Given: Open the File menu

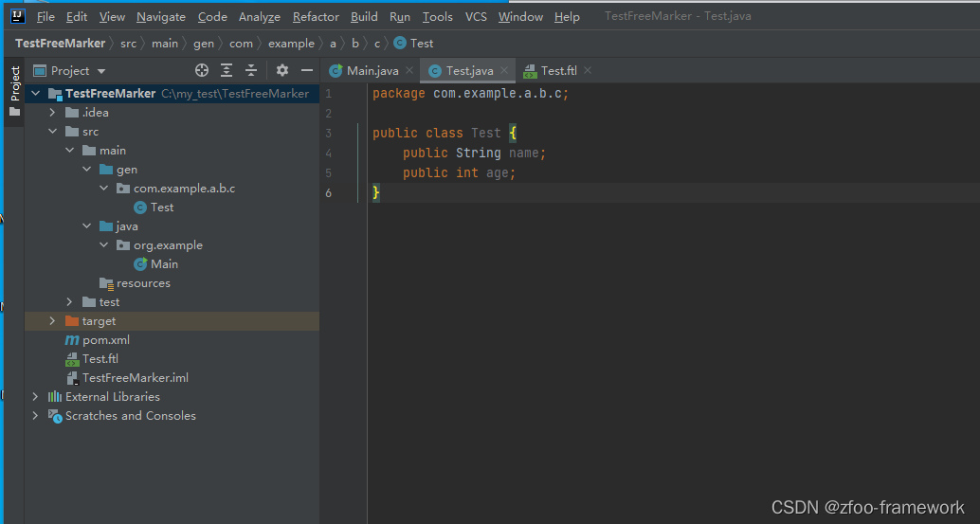Looking at the screenshot, I should click(x=45, y=17).
